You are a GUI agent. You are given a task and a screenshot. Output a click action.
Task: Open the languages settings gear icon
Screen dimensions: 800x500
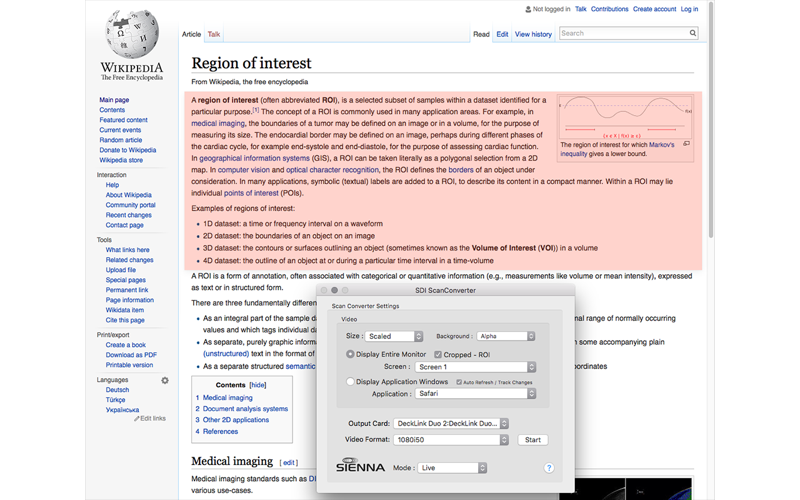(x=165, y=380)
